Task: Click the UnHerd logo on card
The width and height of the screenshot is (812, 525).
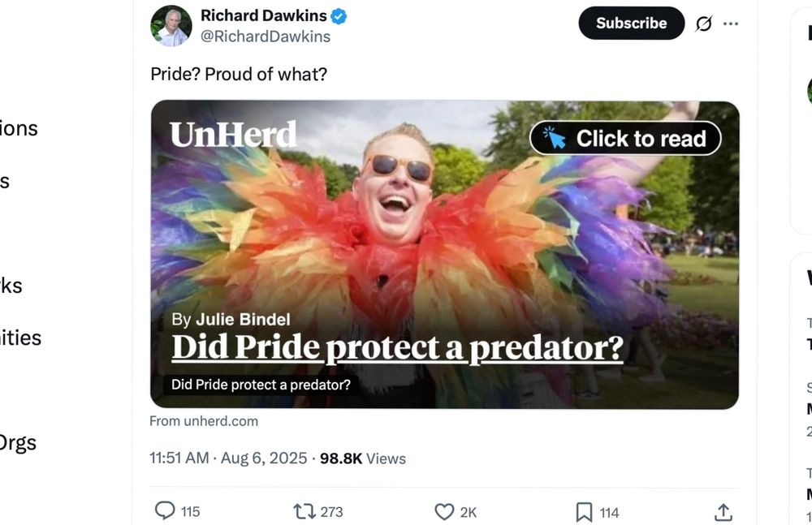Action: [233, 134]
